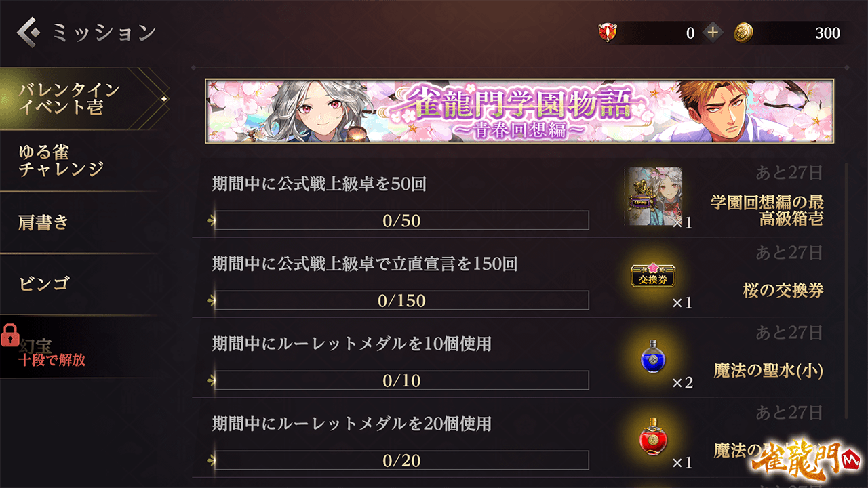Tap the 0/50 mission progress bar
This screenshot has width=868, height=488.
click(x=401, y=220)
